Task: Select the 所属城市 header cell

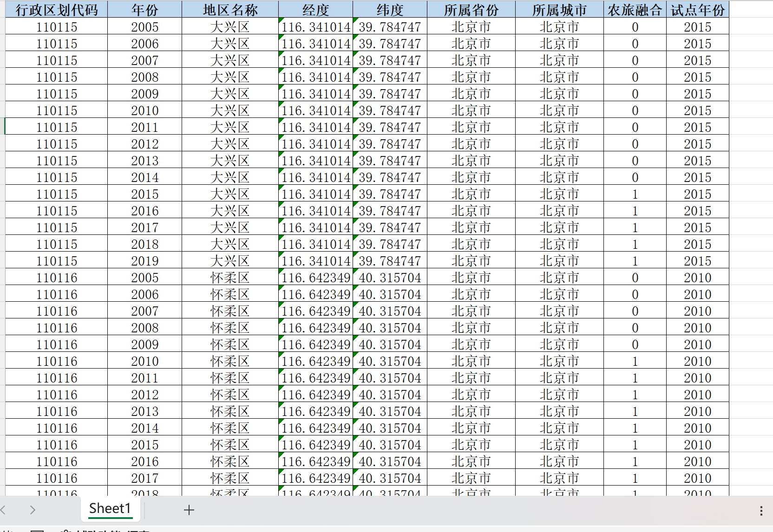Action: pyautogui.click(x=560, y=10)
